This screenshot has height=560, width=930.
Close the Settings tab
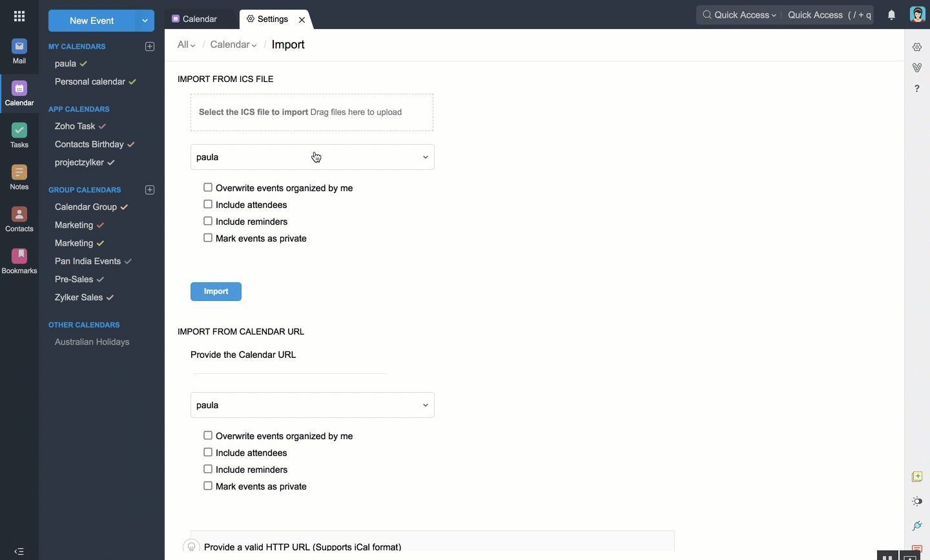point(302,20)
